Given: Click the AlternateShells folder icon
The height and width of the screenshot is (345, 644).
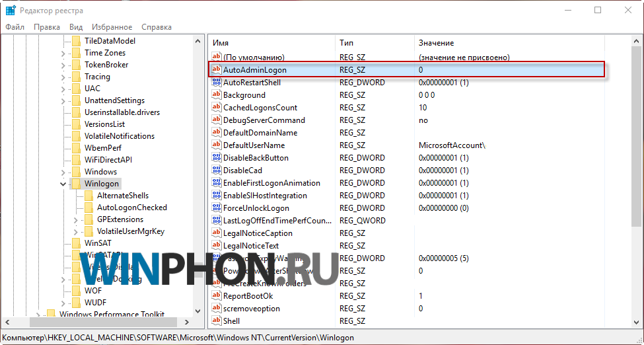Looking at the screenshot, I should pyautogui.click(x=89, y=196).
